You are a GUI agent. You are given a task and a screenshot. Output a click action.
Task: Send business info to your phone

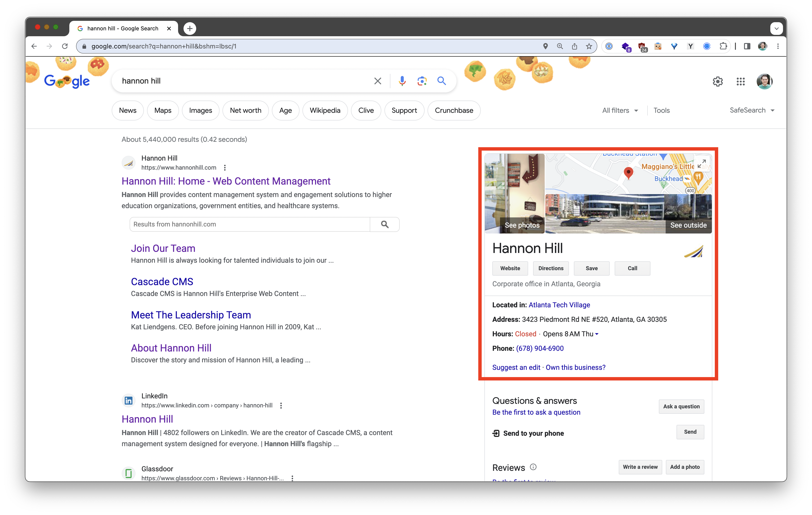pos(690,432)
